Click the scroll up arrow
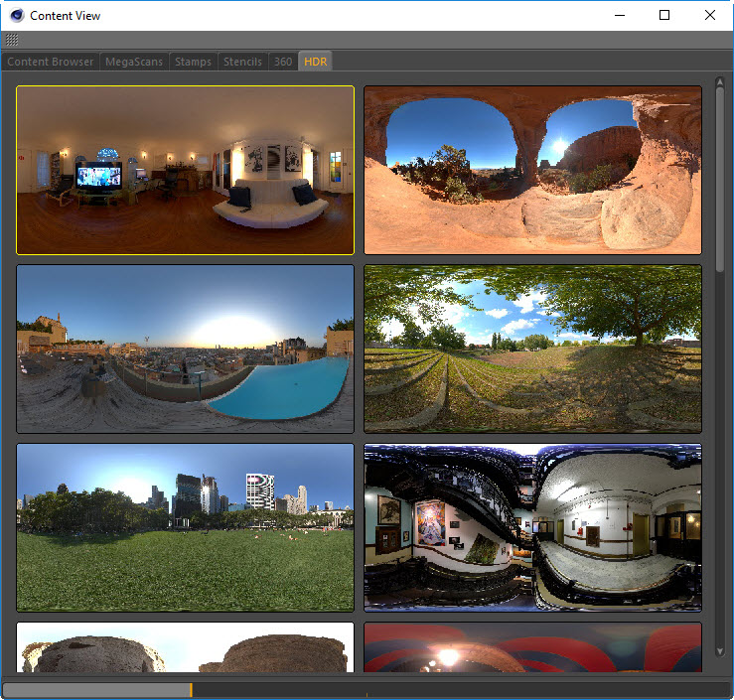The width and height of the screenshot is (734, 700). 720,82
